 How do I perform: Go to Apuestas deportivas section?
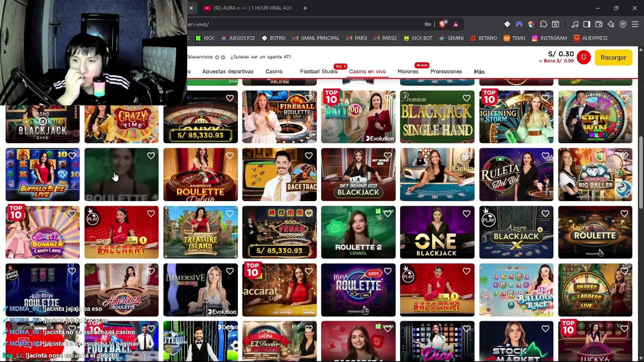coord(227,71)
